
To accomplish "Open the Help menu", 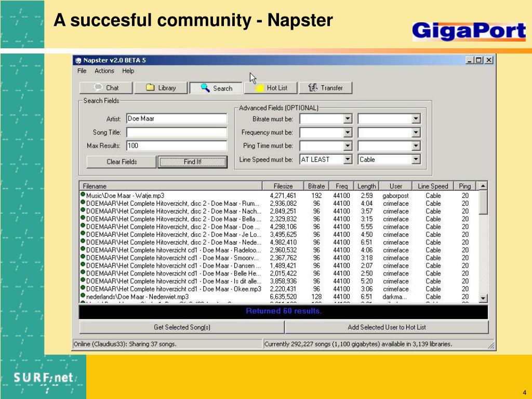I will (x=128, y=71).
